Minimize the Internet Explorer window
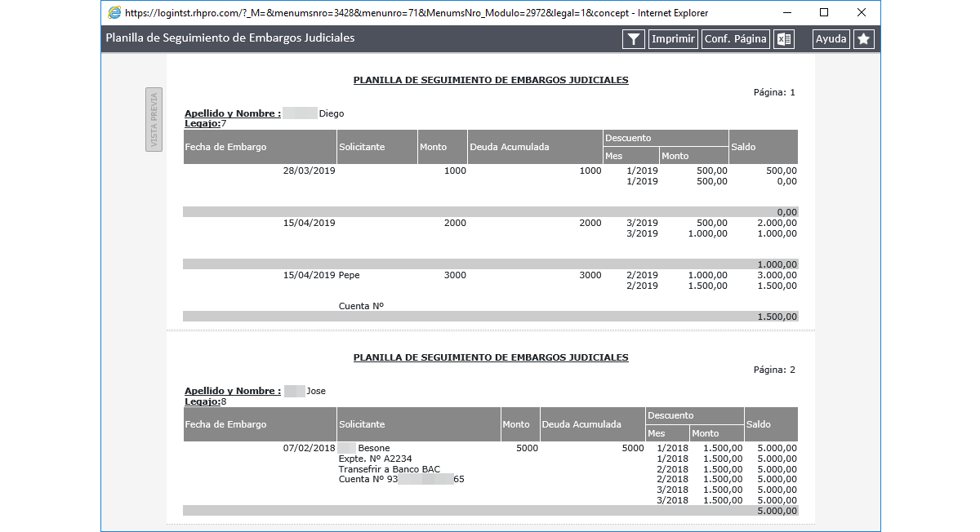The height and width of the screenshot is (532, 980). point(786,13)
